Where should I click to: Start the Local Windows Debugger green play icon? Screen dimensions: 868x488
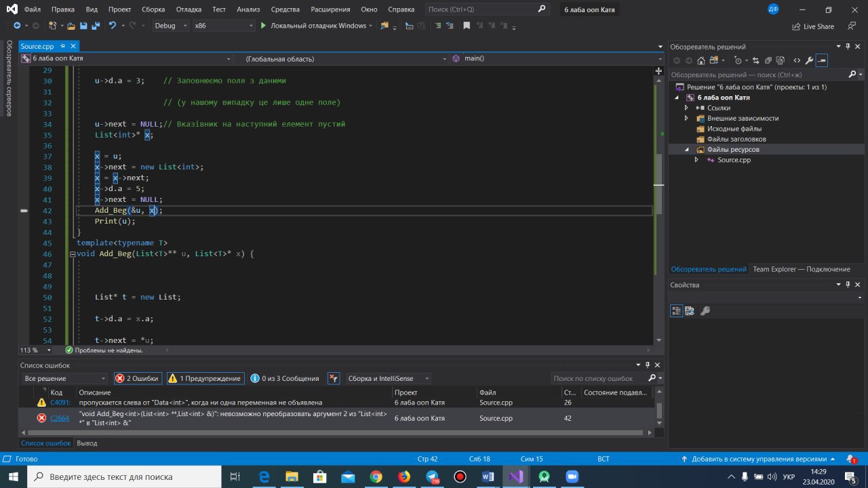pyautogui.click(x=263, y=26)
